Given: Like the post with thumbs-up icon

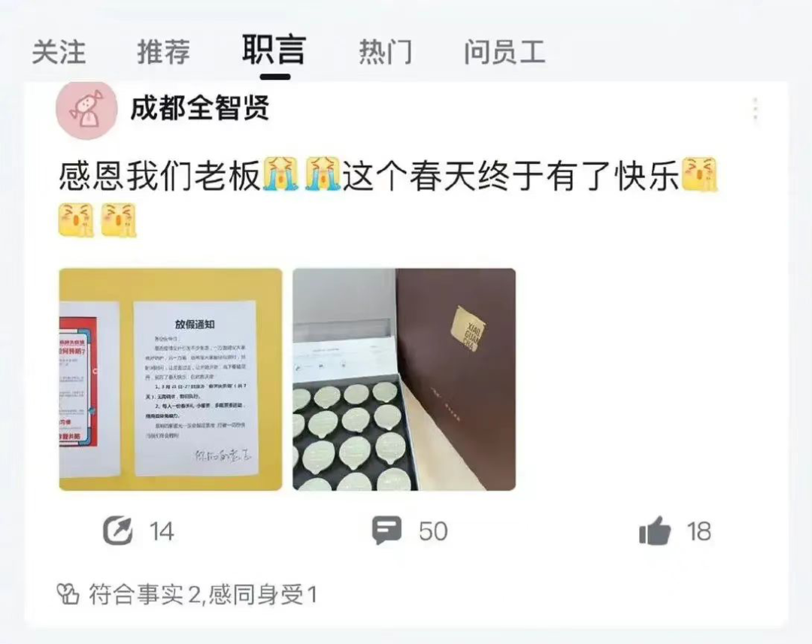Looking at the screenshot, I should [655, 531].
